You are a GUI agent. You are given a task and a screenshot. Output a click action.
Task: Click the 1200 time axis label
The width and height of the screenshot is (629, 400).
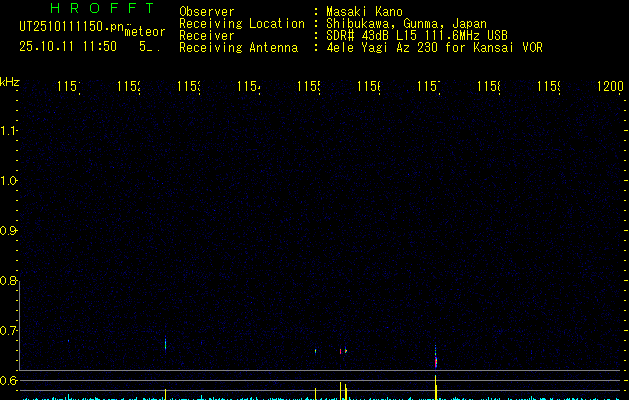click(x=610, y=86)
